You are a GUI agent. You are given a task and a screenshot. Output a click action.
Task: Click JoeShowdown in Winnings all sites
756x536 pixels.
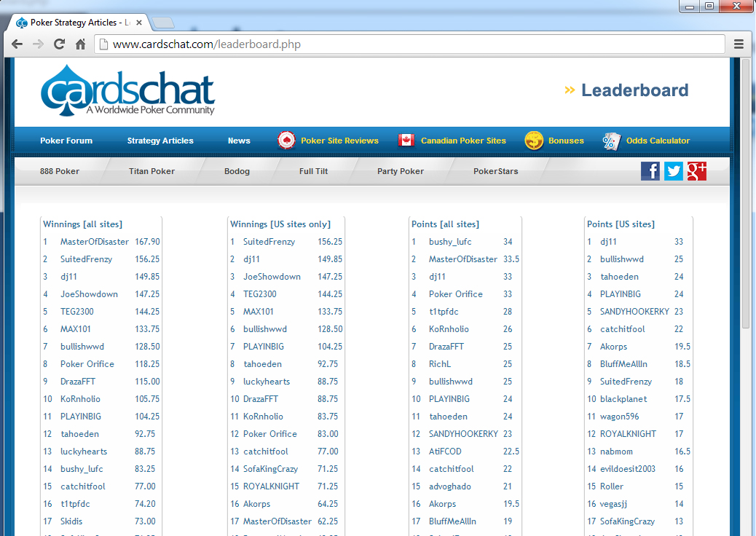click(x=89, y=294)
